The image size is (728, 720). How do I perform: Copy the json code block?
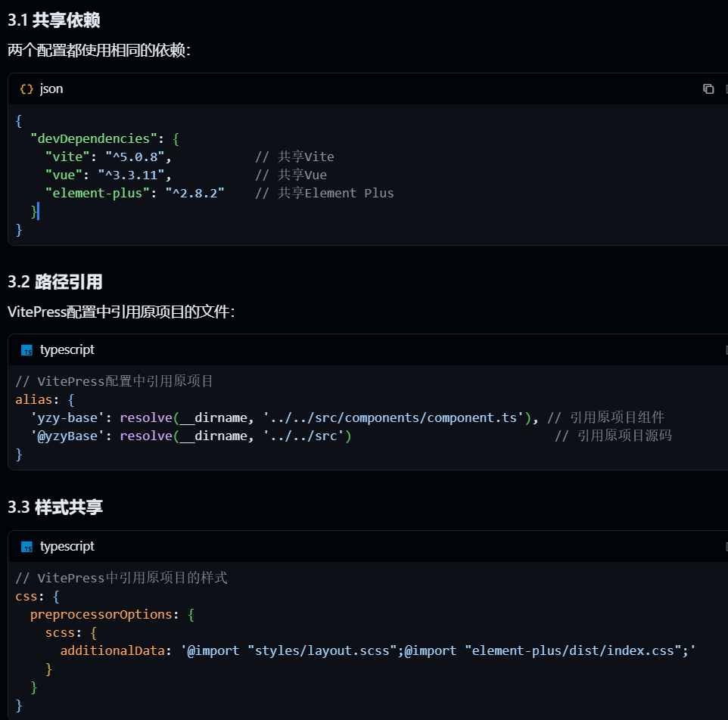[x=708, y=88]
